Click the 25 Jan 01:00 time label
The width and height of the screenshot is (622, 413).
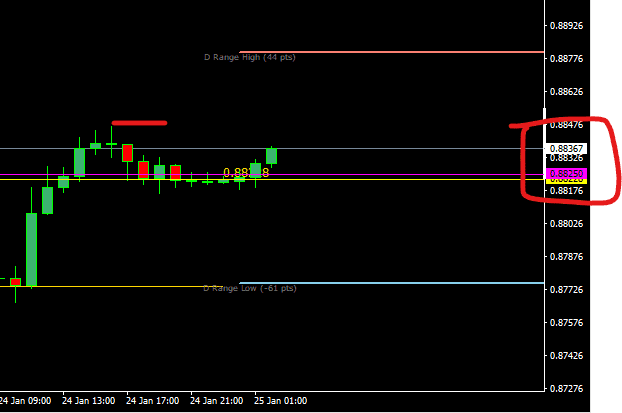[x=280, y=401]
